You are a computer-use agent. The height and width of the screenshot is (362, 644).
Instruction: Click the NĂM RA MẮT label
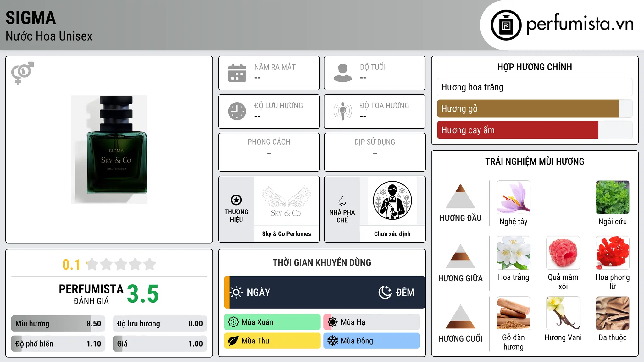coord(275,67)
